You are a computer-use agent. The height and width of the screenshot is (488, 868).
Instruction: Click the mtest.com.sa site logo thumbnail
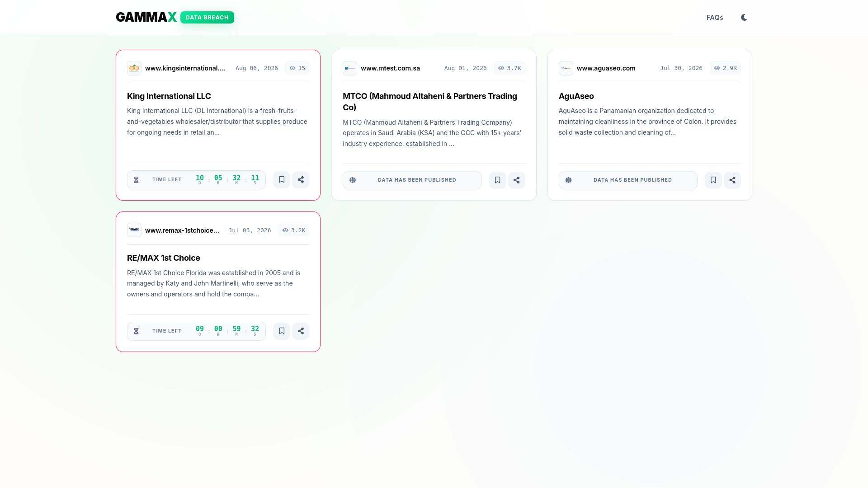(x=350, y=68)
